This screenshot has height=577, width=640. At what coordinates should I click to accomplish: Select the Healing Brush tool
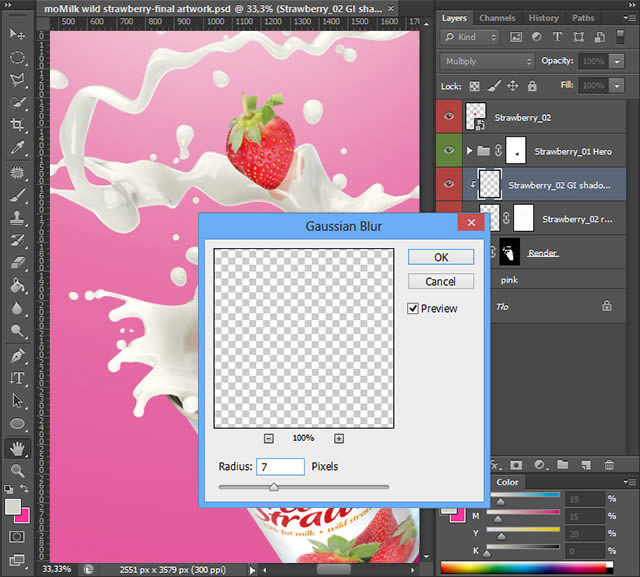(17, 173)
